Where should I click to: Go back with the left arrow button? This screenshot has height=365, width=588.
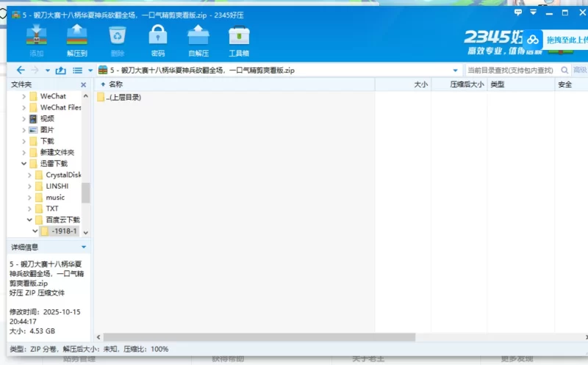point(21,70)
